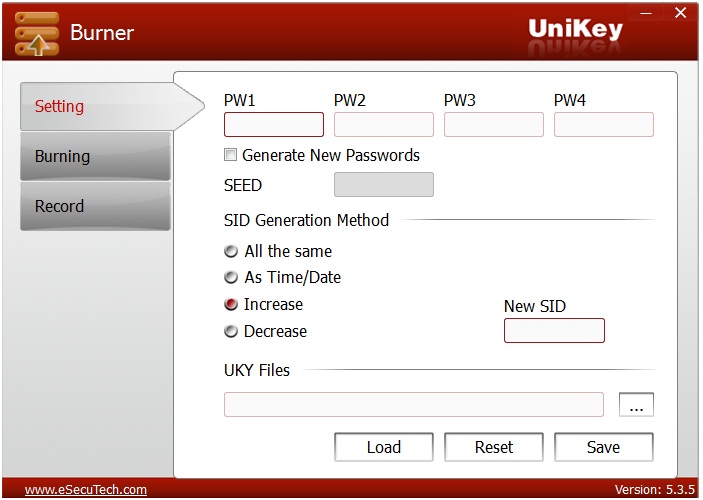Focus the PW2 password field

point(384,124)
